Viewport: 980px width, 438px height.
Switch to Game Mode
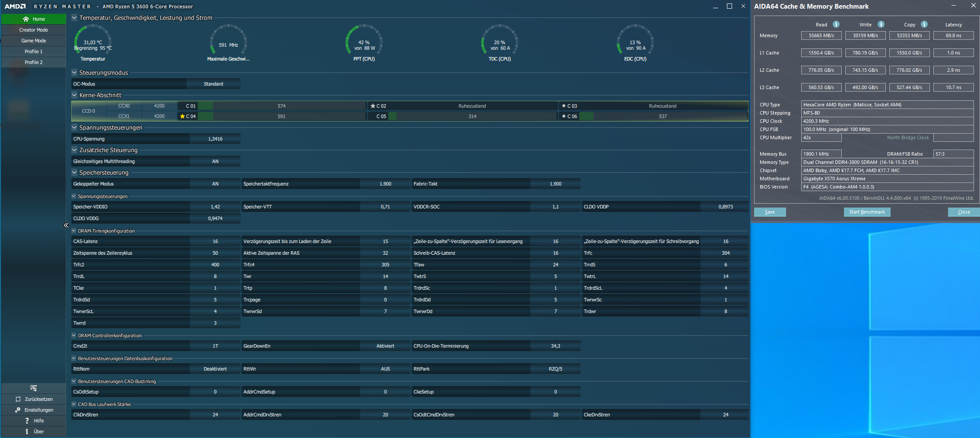point(34,41)
